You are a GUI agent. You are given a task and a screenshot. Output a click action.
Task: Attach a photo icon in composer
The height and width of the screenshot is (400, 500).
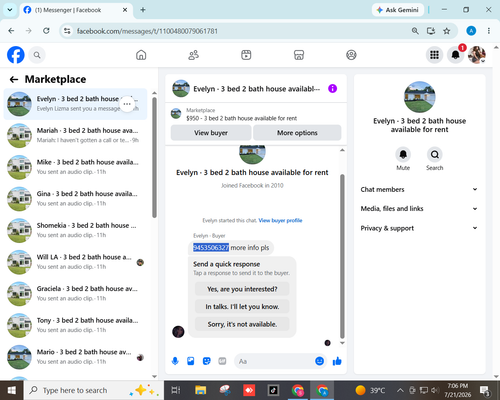[x=191, y=361]
